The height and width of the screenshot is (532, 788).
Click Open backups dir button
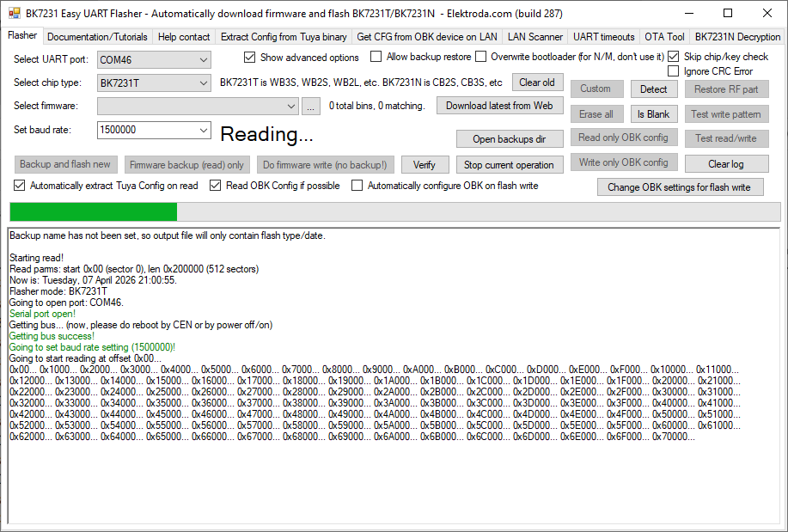tap(509, 139)
